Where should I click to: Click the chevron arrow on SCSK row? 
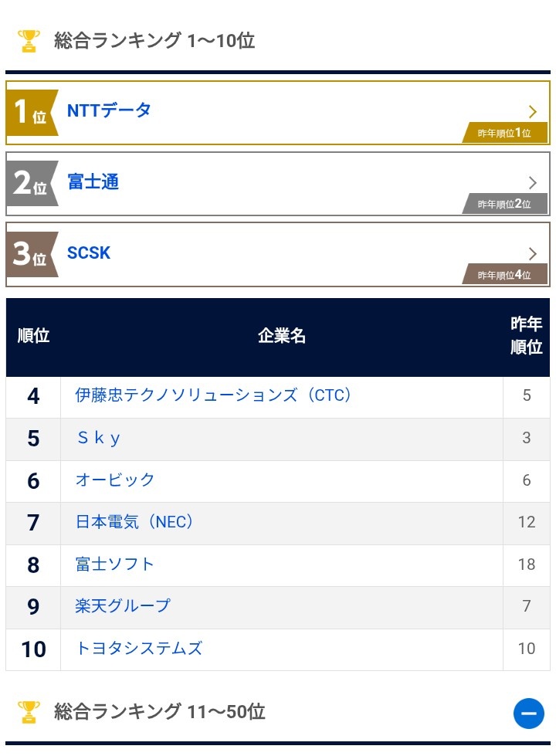pos(532,253)
